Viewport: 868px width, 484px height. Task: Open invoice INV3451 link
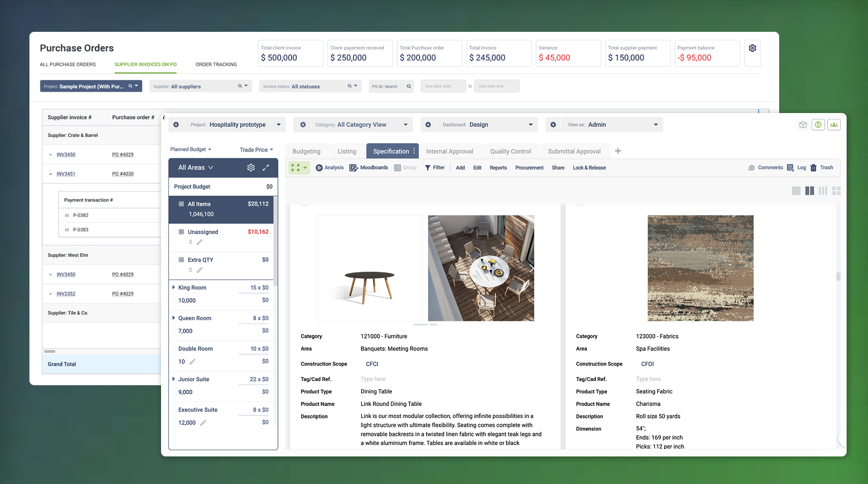tap(66, 174)
